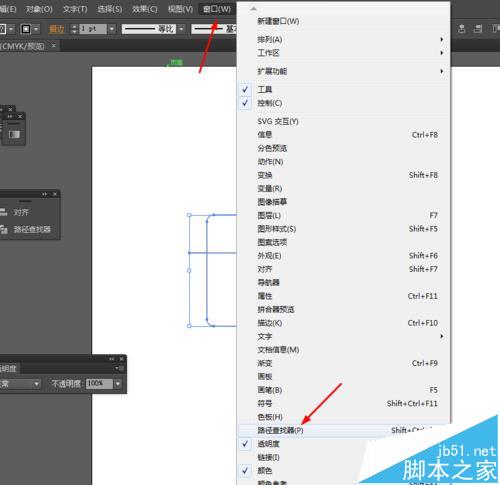500x485 pixels.
Task: Select 描边(K) Ctrl+F10 menu entry
Action: point(343,323)
